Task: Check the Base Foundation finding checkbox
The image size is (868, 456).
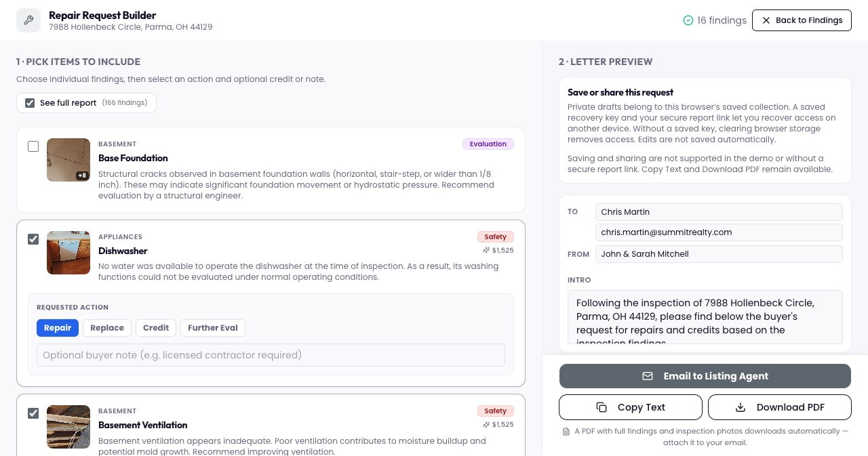Action: click(33, 146)
